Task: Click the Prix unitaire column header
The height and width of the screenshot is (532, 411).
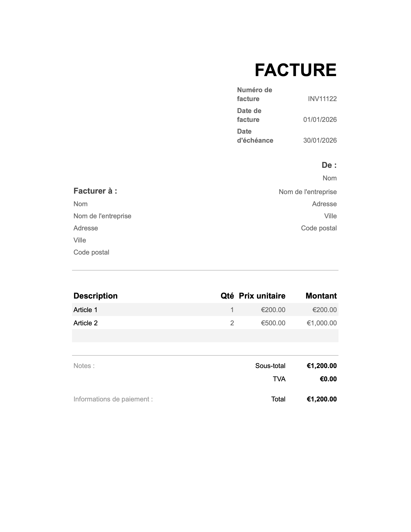Action: tap(262, 296)
